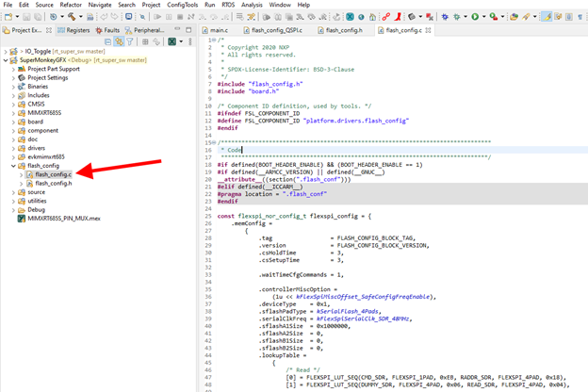
Task: Switch to the Peripherals view tab
Action: point(145,30)
